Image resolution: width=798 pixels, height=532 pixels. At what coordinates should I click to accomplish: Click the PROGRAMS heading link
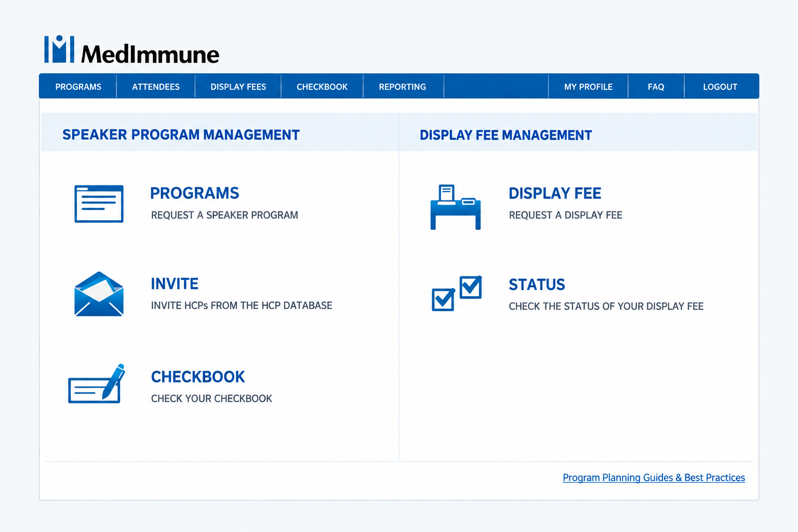click(x=195, y=193)
